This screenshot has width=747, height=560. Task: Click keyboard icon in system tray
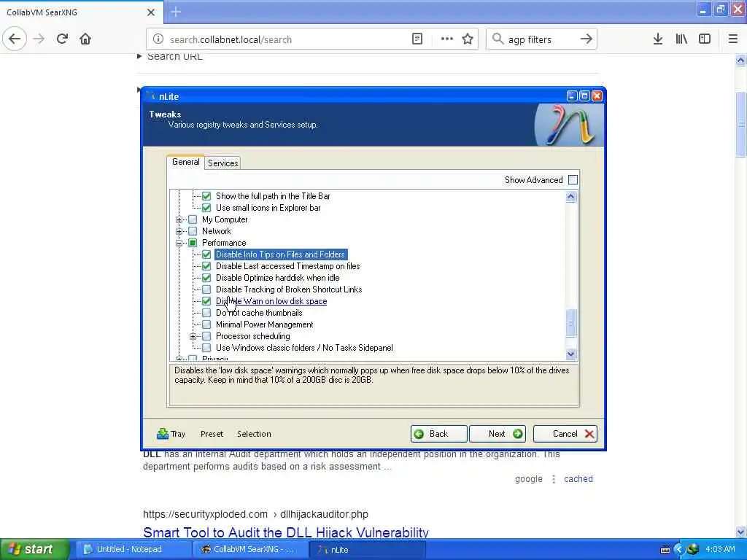[665, 550]
